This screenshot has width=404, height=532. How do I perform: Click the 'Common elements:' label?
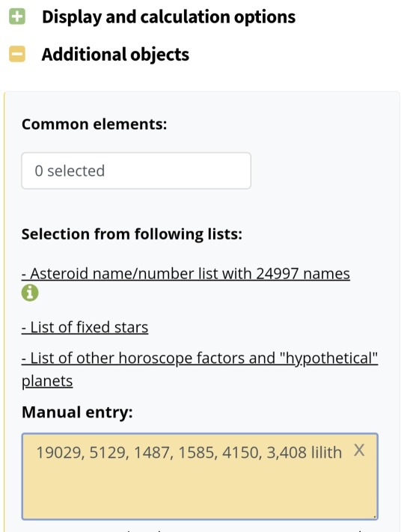(94, 124)
